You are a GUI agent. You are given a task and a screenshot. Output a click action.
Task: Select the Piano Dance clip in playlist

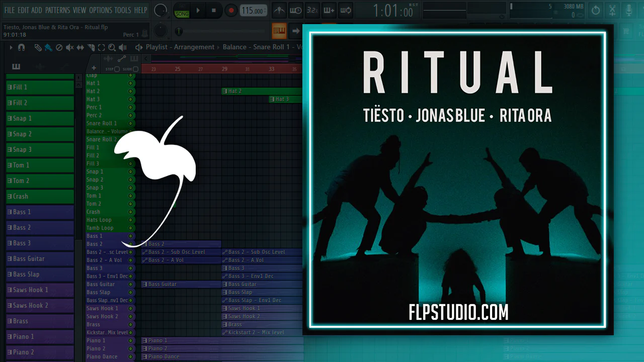pos(222,356)
